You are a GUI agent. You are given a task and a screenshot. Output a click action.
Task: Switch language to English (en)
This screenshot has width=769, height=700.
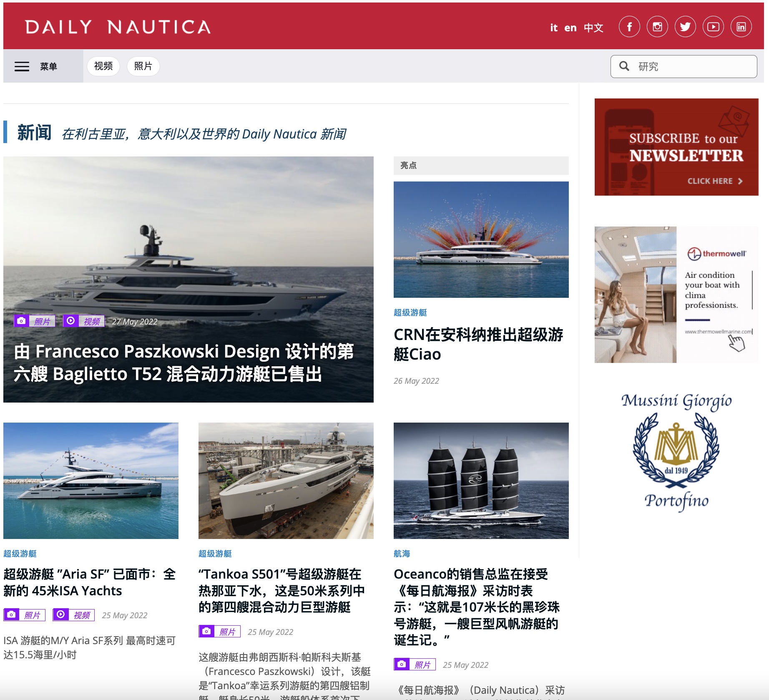570,28
